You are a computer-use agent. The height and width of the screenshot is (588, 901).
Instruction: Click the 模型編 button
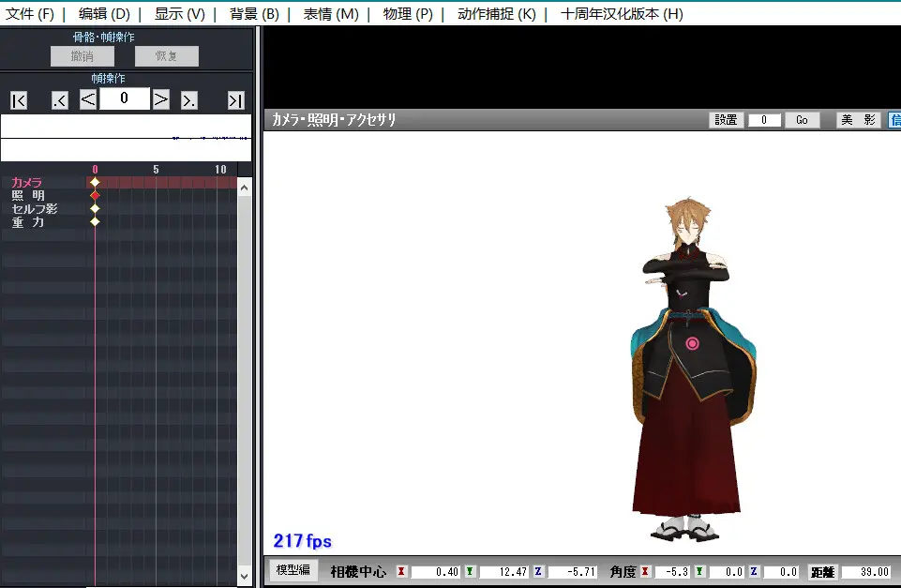(x=293, y=570)
